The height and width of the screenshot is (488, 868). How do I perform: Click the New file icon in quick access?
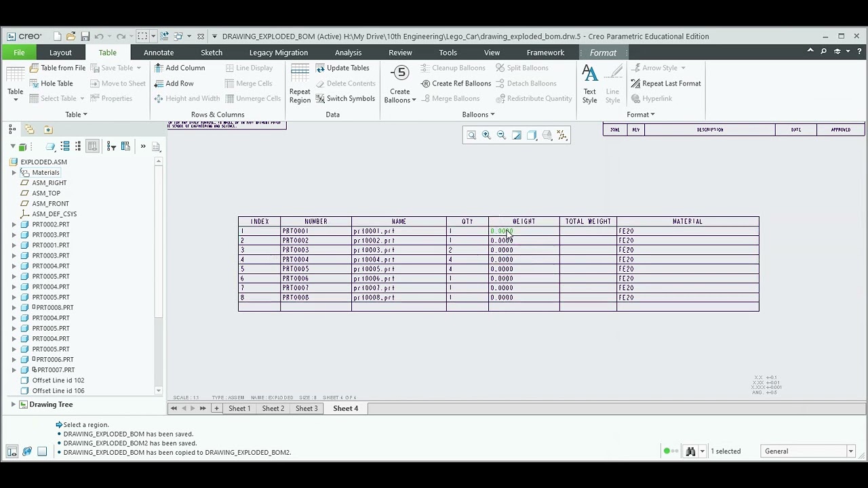57,36
